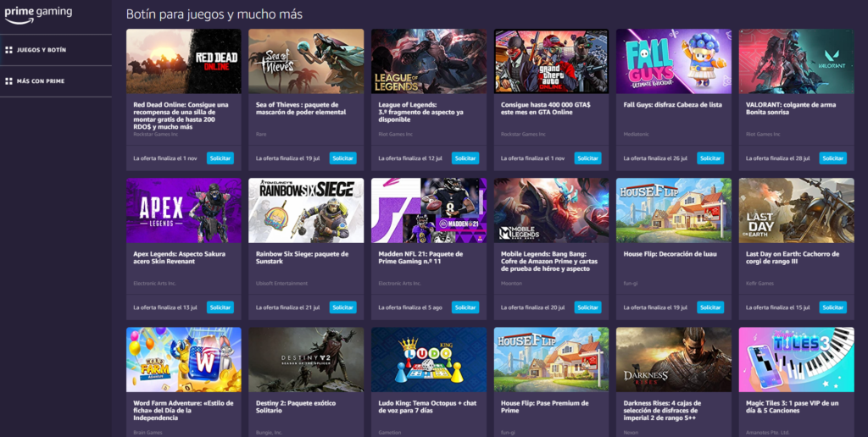Open the Last Day on Earth image
This screenshot has width=868, height=437.
pyautogui.click(x=797, y=210)
